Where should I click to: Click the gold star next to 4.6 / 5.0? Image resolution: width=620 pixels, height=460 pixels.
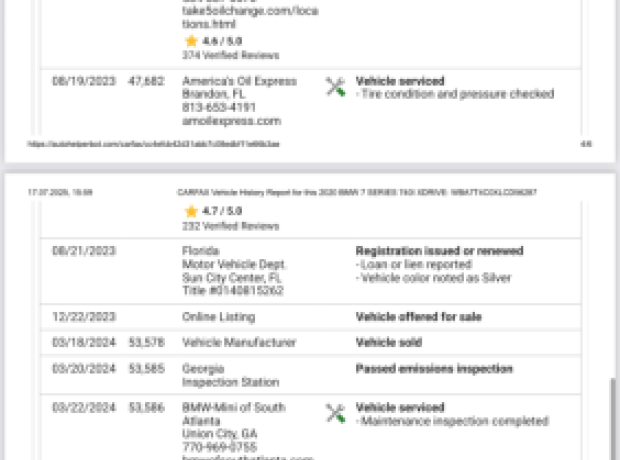[191, 41]
